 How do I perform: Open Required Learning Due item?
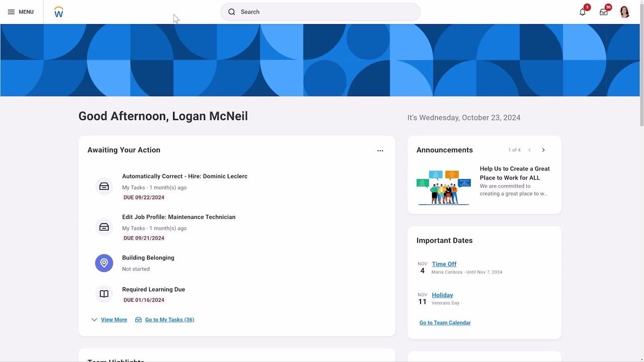pyautogui.click(x=153, y=290)
